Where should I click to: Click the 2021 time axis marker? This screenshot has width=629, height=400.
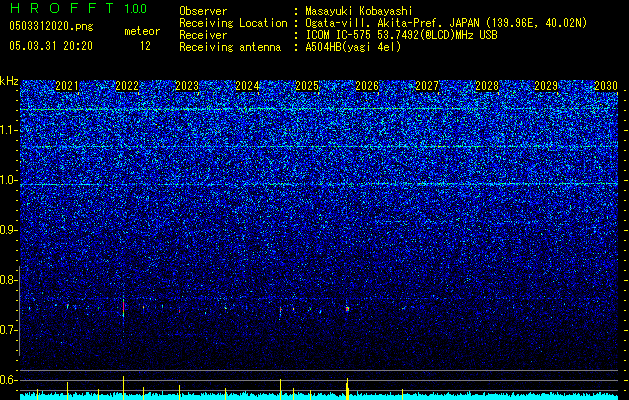pos(67,86)
